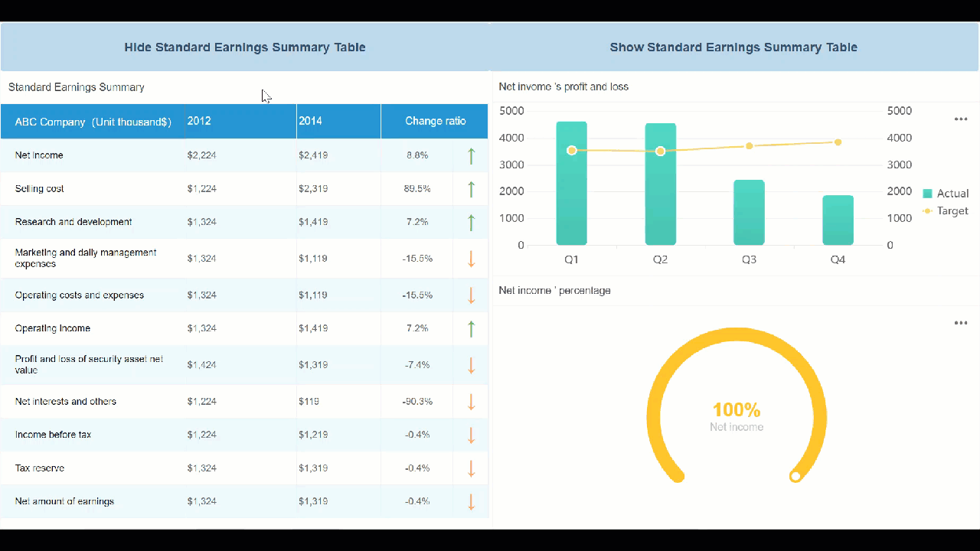Click the $119 value in 2014 column
This screenshot has width=980, height=551.
[x=309, y=402]
